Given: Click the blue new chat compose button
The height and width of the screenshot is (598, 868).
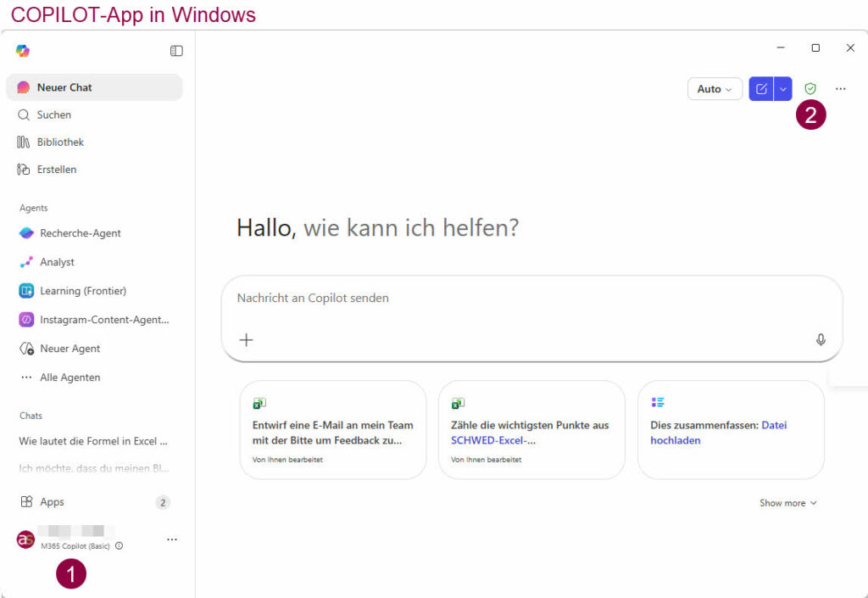Looking at the screenshot, I should (x=761, y=89).
